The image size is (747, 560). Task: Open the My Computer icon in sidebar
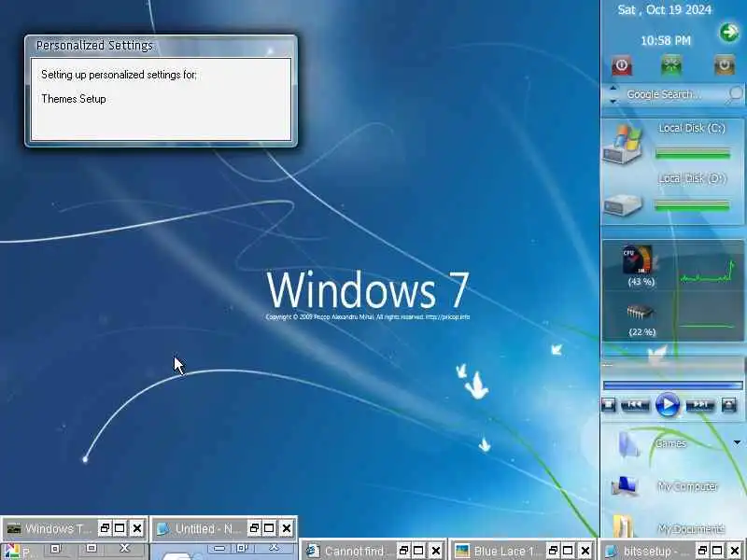tap(625, 485)
